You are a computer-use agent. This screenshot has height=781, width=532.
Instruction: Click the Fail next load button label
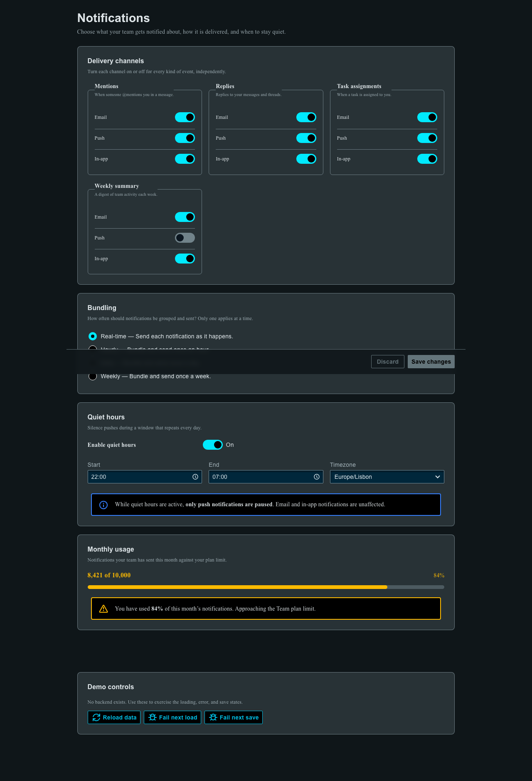178,717
